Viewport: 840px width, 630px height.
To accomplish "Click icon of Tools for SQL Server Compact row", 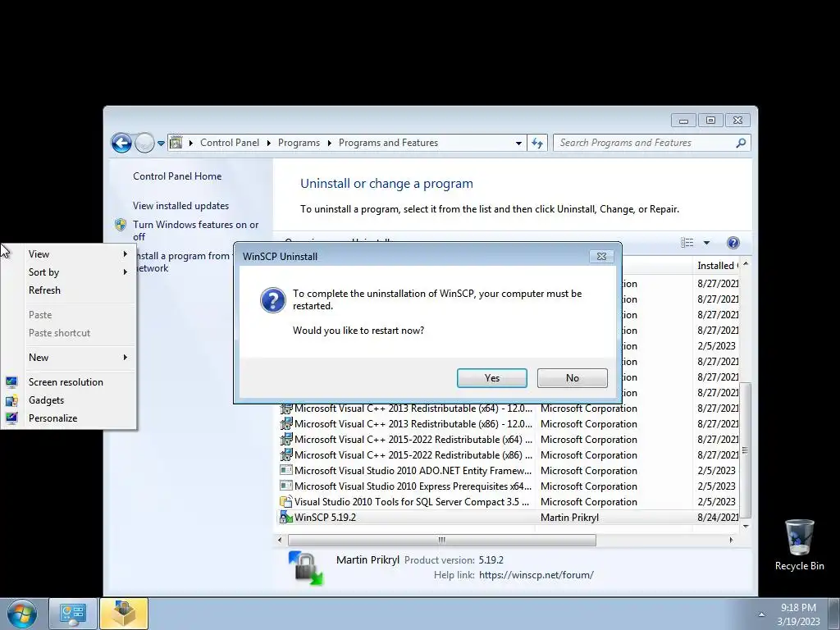I will coord(286,501).
